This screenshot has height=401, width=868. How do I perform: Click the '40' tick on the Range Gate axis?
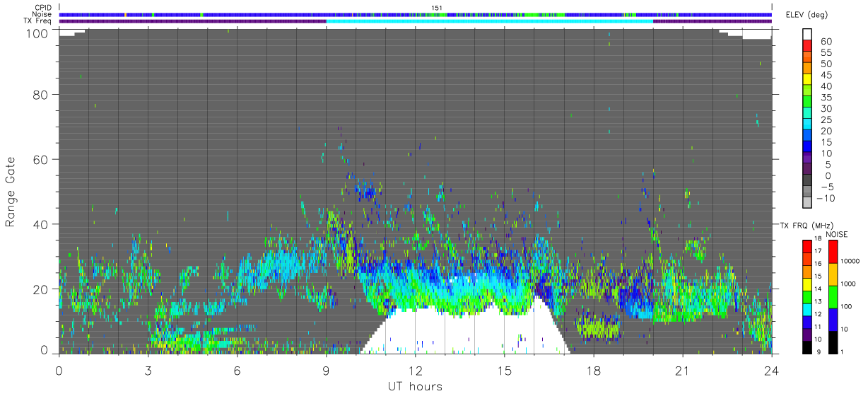tap(41, 224)
